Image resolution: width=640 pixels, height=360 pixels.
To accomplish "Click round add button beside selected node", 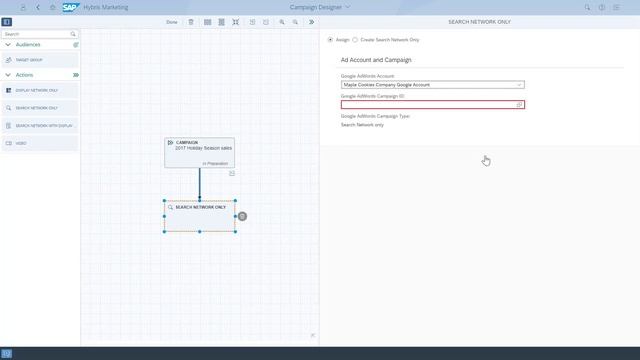I will pos(242,216).
